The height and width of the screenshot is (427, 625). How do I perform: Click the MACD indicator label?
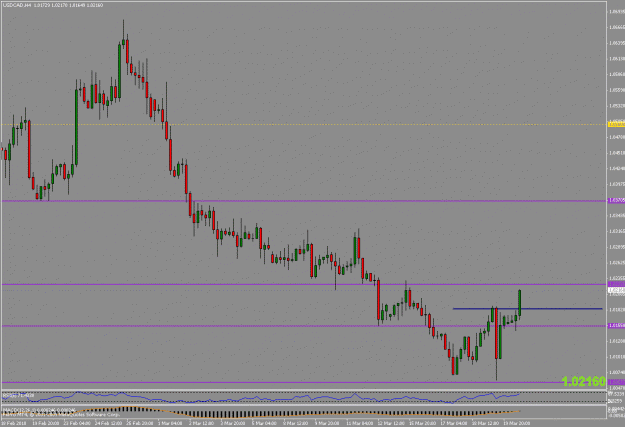click(39, 409)
